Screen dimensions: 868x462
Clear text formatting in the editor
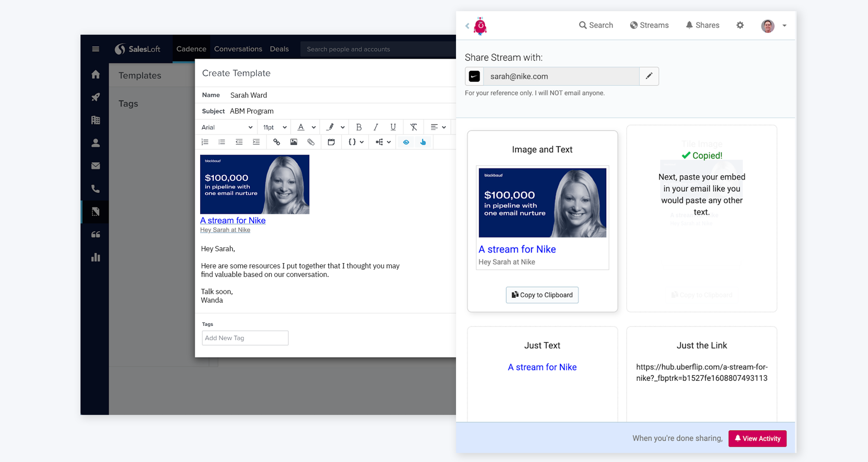(414, 127)
